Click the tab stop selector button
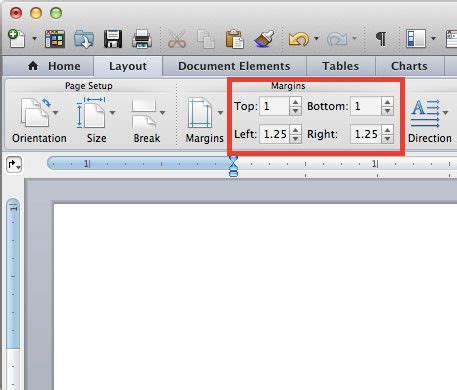Image resolution: width=457 pixels, height=390 pixels. 14,164
